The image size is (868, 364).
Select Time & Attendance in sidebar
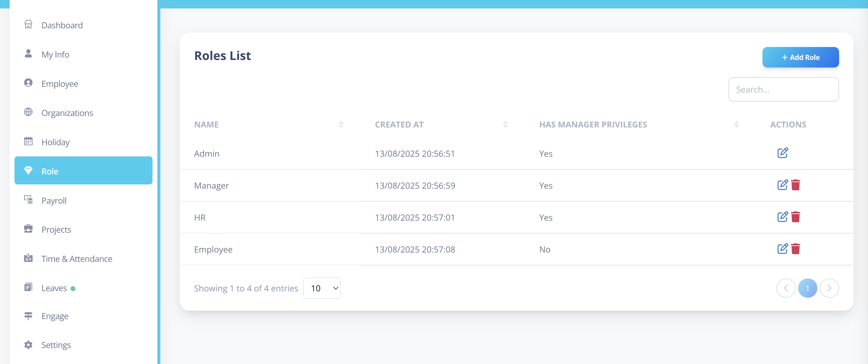click(83, 259)
